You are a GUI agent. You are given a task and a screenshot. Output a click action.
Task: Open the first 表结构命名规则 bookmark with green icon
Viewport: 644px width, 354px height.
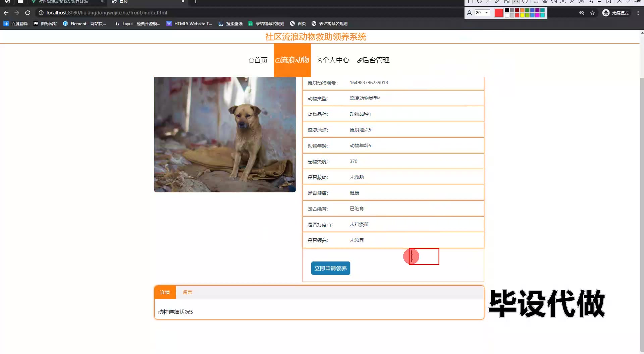pyautogui.click(x=266, y=23)
